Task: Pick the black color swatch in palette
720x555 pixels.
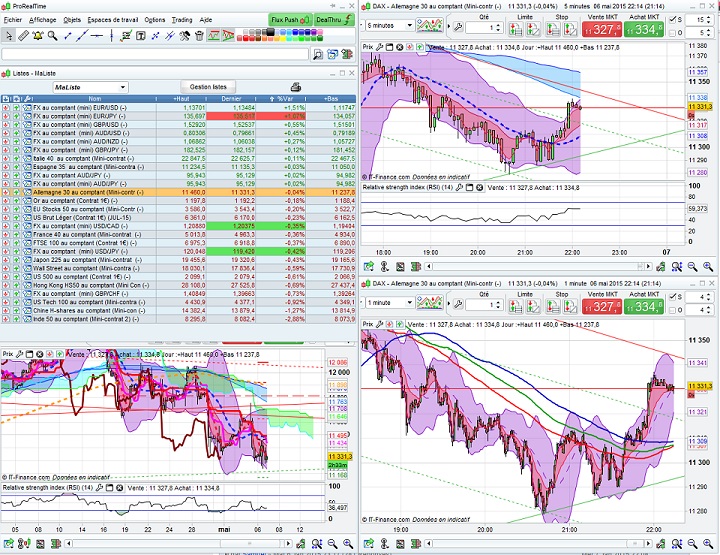Action: point(270,32)
